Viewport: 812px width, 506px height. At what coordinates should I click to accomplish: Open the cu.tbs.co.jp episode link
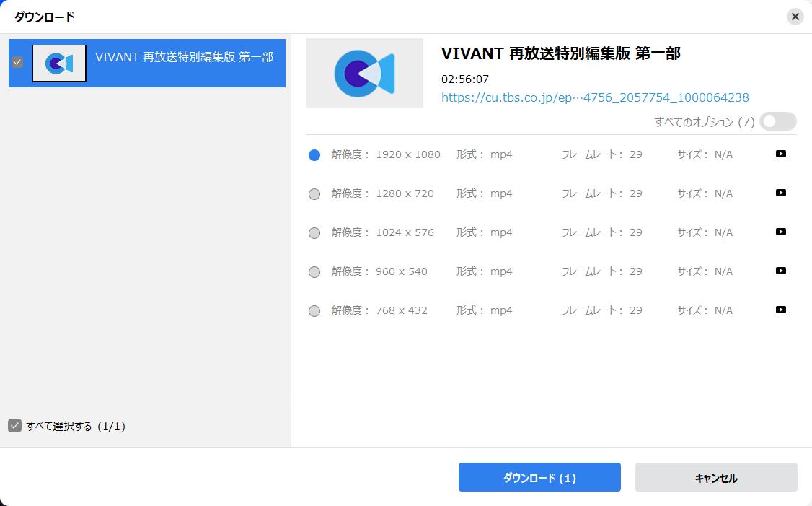tap(595, 97)
